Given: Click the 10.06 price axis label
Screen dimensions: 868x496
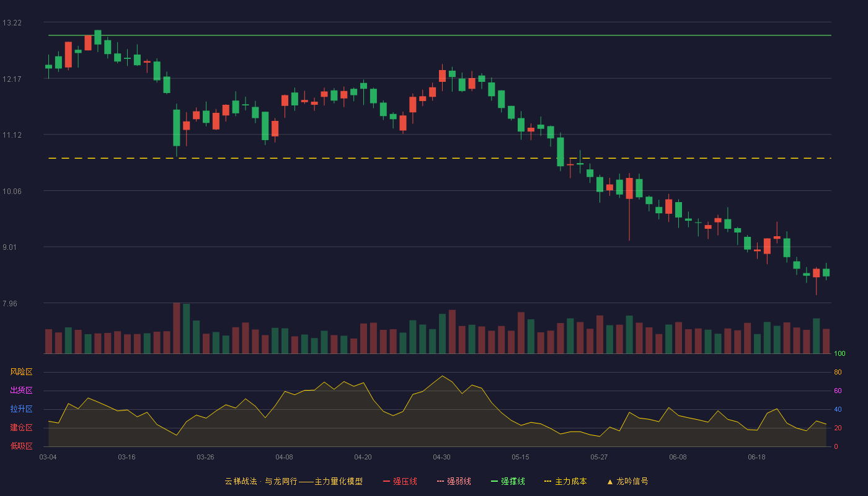Looking at the screenshot, I should [x=12, y=191].
